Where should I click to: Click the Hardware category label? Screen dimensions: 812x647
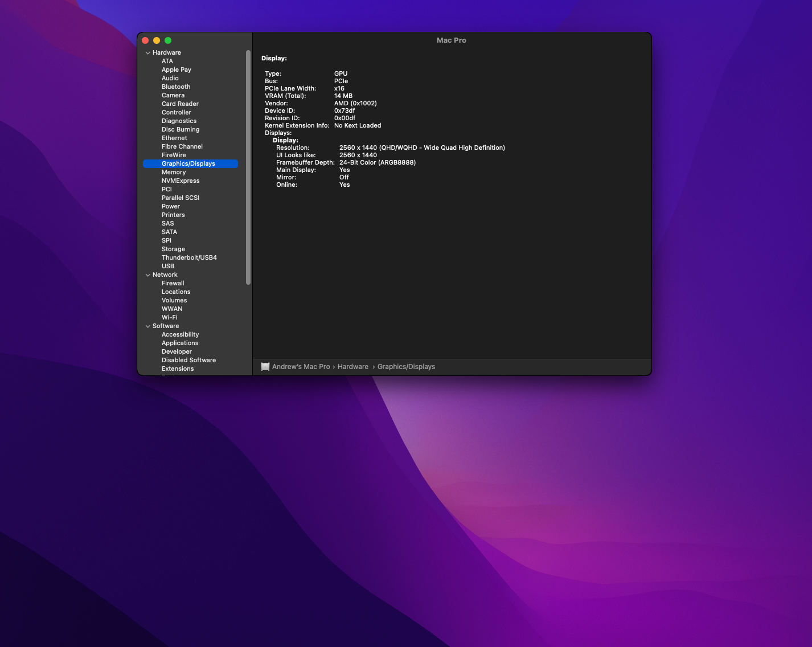point(167,53)
